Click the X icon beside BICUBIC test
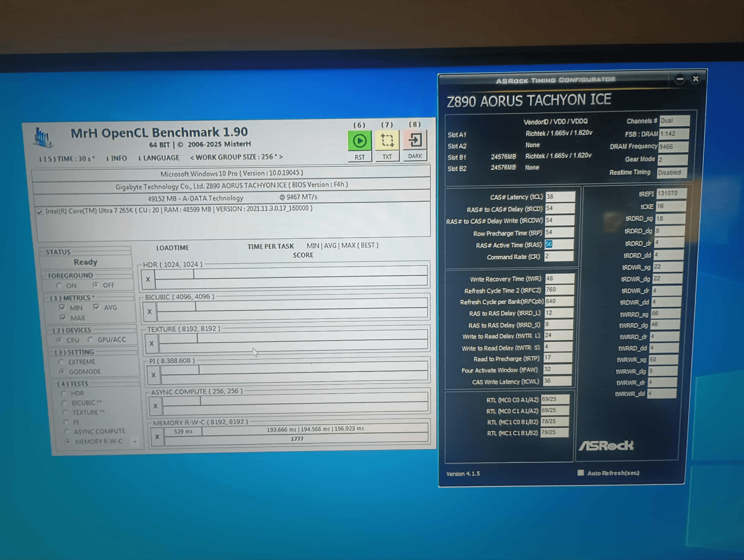The width and height of the screenshot is (744, 560). point(149,312)
